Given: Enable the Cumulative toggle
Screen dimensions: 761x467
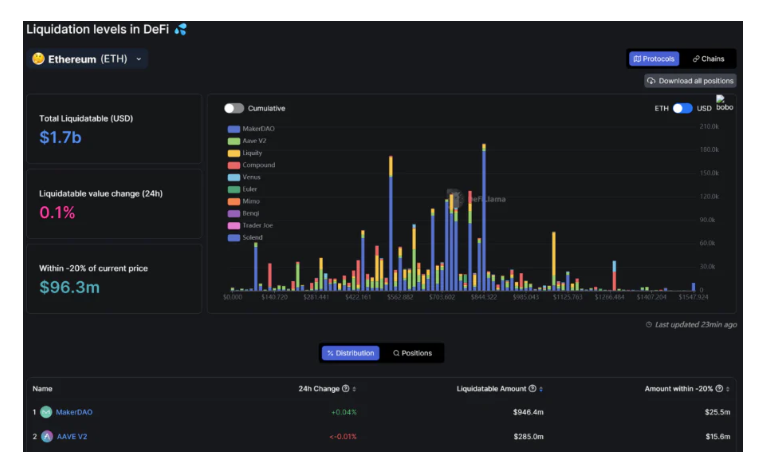Looking at the screenshot, I should tap(234, 108).
